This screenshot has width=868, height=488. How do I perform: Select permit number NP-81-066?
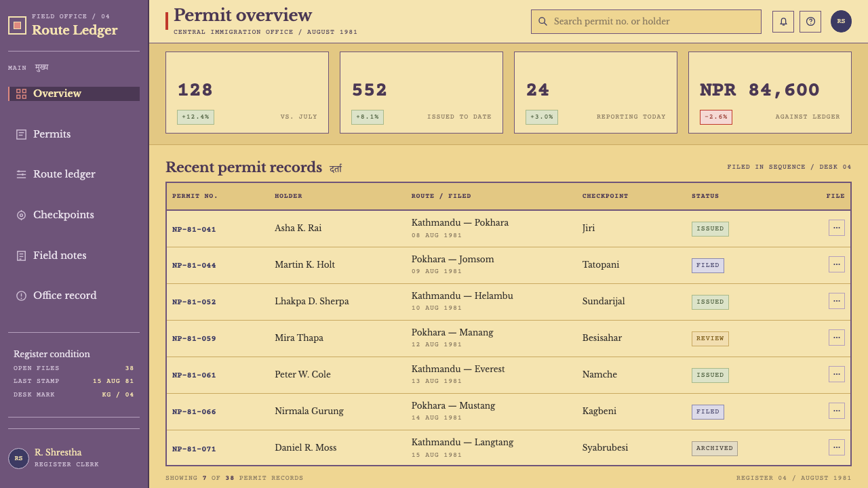(x=194, y=411)
